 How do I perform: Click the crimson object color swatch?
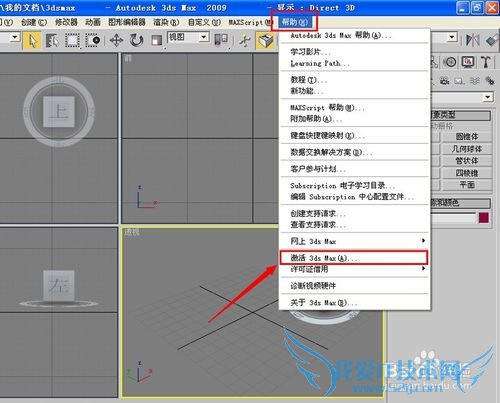[x=484, y=218]
